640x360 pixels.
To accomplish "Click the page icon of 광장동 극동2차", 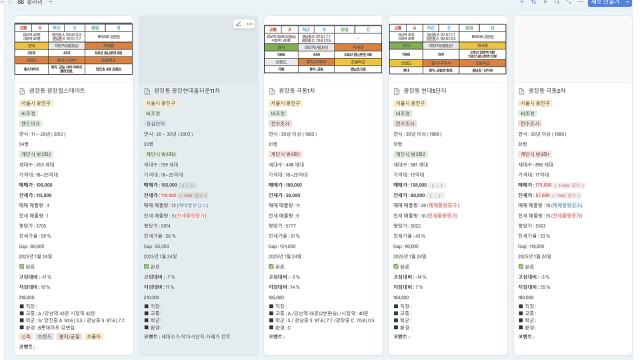I will (521, 91).
